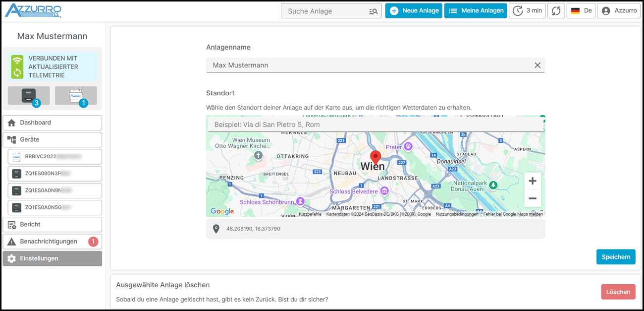Create a plant with Neue Anlage
Viewport: 644px width, 311px height.
[x=414, y=11]
